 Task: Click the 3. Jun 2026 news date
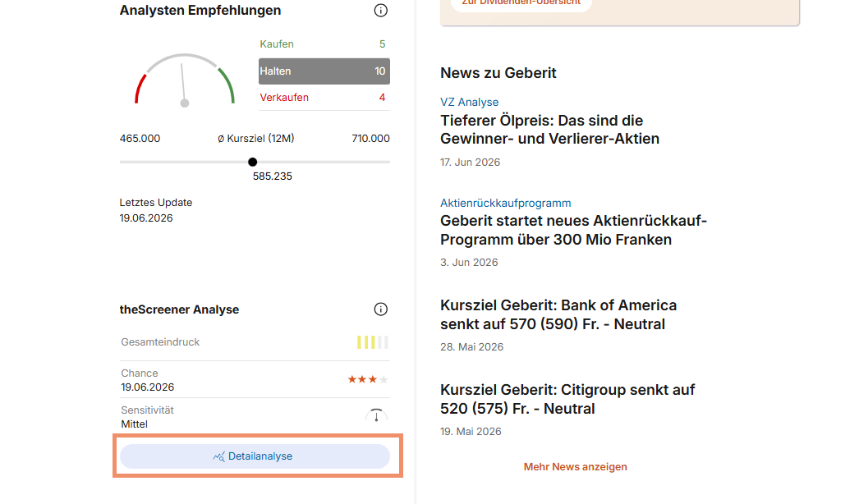point(469,263)
